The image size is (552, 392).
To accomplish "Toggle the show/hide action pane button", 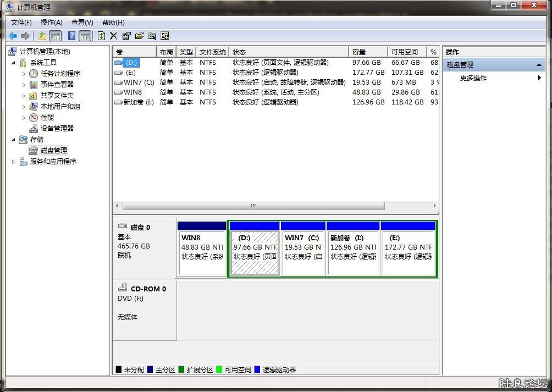I will pyautogui.click(x=85, y=36).
